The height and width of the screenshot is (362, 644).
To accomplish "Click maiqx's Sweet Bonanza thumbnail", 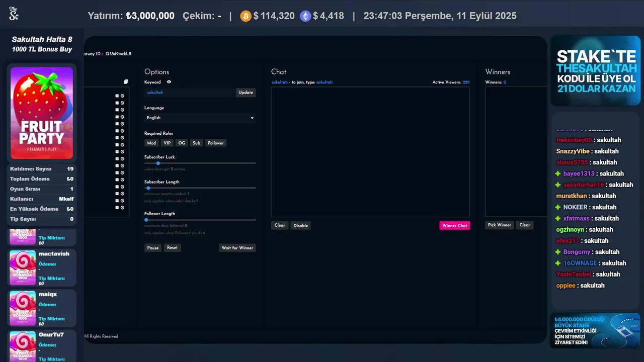I will [x=23, y=308].
